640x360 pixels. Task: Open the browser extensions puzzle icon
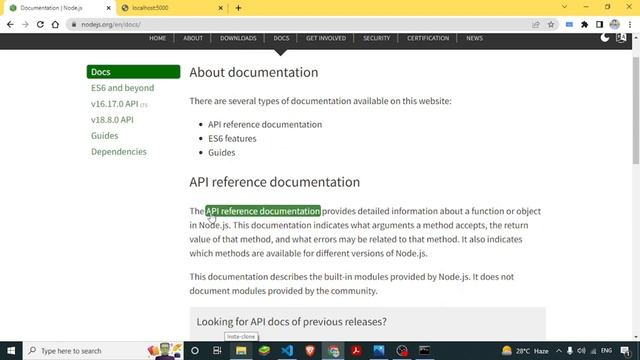tap(584, 24)
